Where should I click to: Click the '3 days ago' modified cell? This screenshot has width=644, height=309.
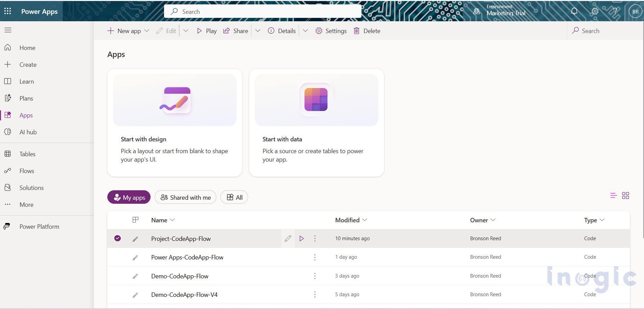coord(347,276)
